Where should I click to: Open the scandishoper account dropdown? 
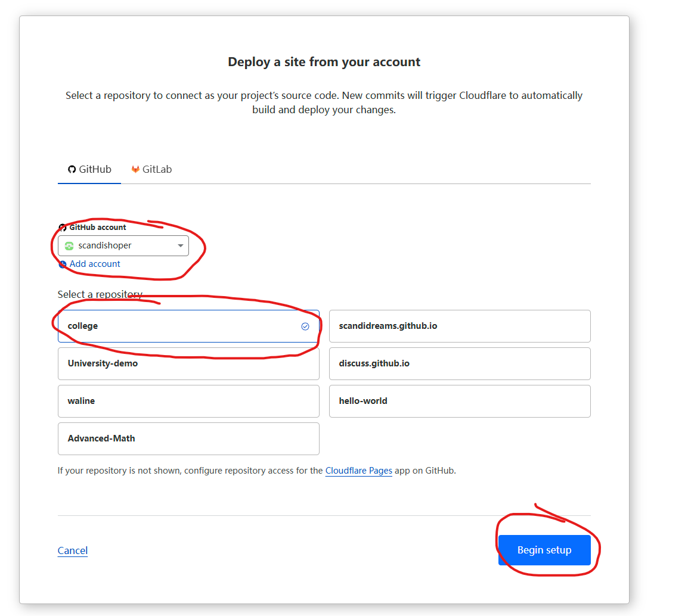[123, 245]
